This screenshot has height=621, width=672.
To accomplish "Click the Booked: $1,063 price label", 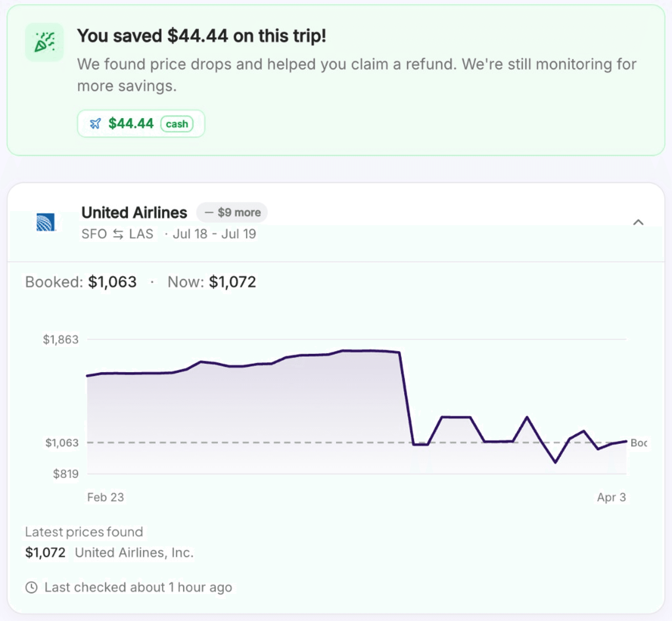I will pyautogui.click(x=81, y=282).
